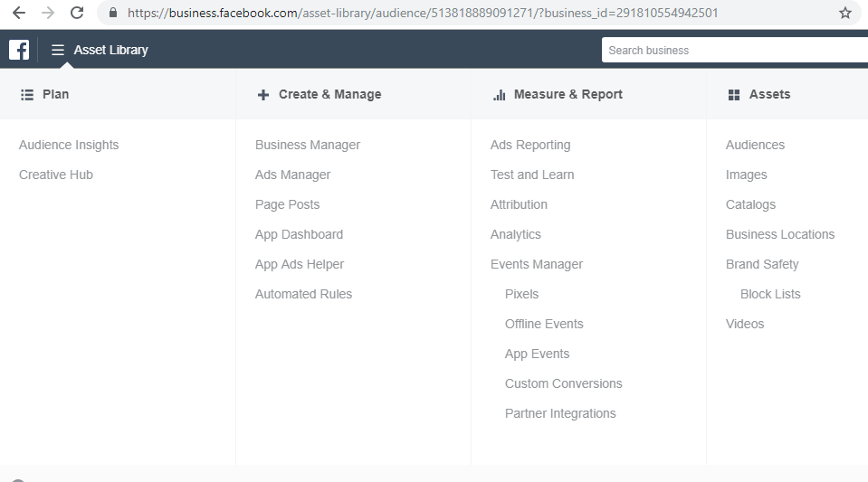Screen dimensions: 868x482
Task: Open Audience Insights
Action: click(x=69, y=145)
